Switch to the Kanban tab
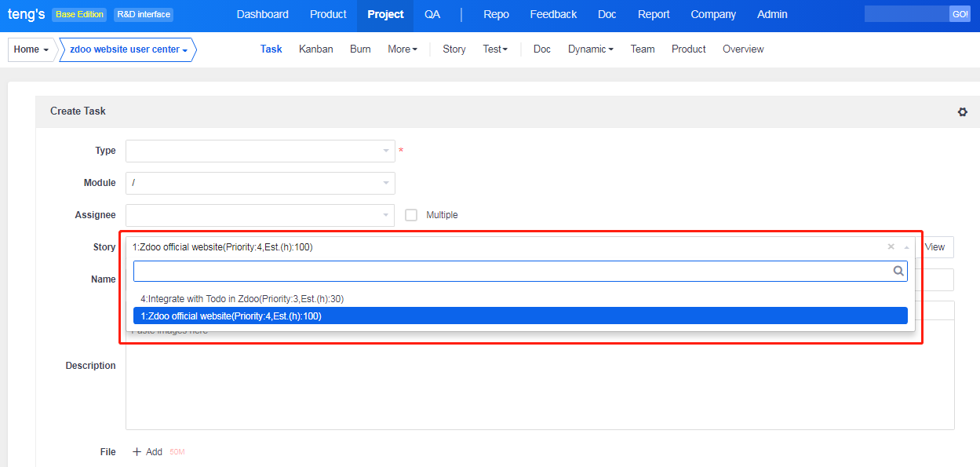Viewport: 980px width, 467px height. [315, 49]
